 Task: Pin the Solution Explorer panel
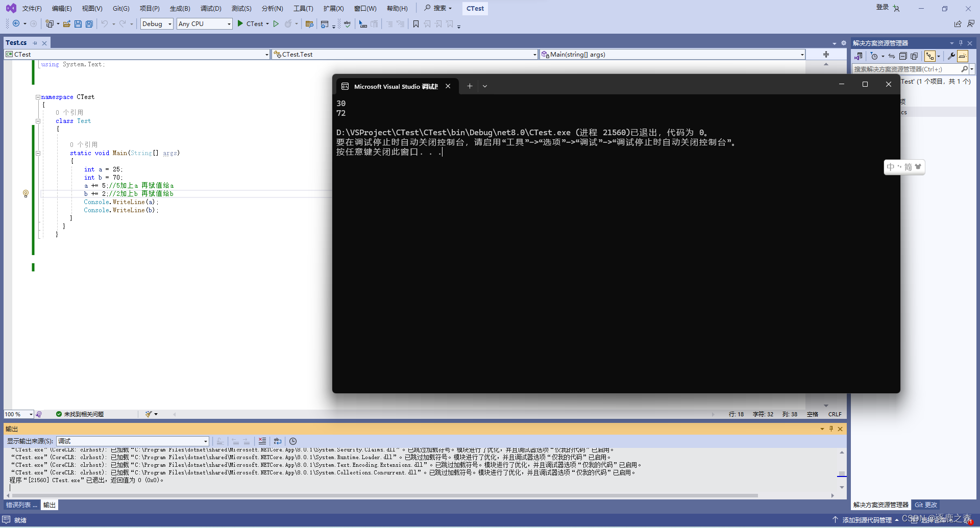pyautogui.click(x=961, y=43)
